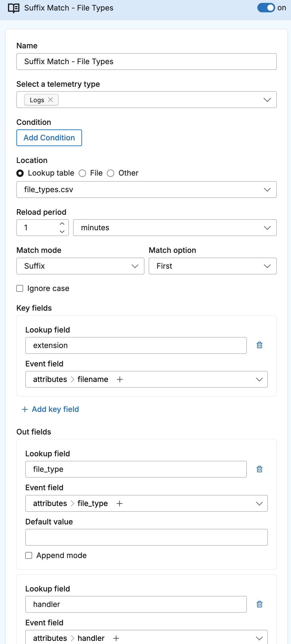The width and height of the screenshot is (291, 644).
Task: Open the Match mode Suffix dropdown
Action: pos(80,266)
